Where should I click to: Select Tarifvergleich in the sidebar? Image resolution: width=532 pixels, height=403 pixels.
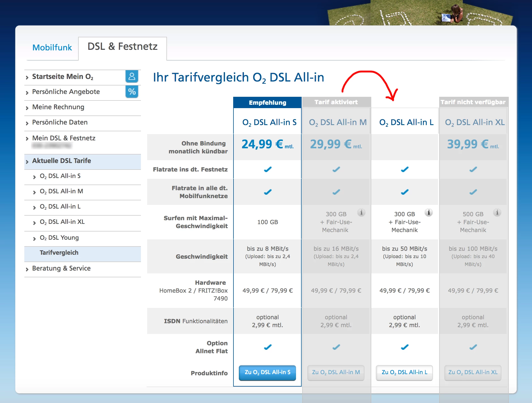point(83,254)
